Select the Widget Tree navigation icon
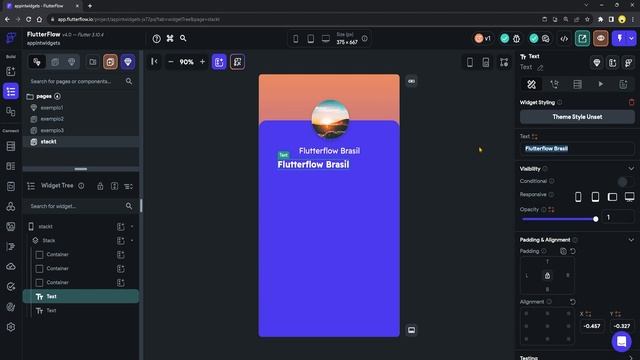 point(11,91)
